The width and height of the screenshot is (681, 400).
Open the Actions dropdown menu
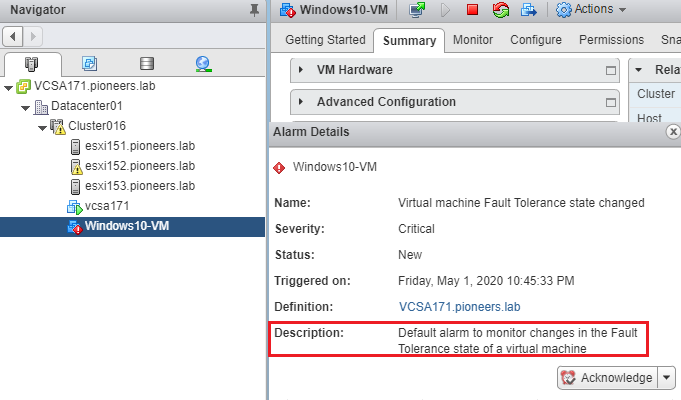(600, 9)
